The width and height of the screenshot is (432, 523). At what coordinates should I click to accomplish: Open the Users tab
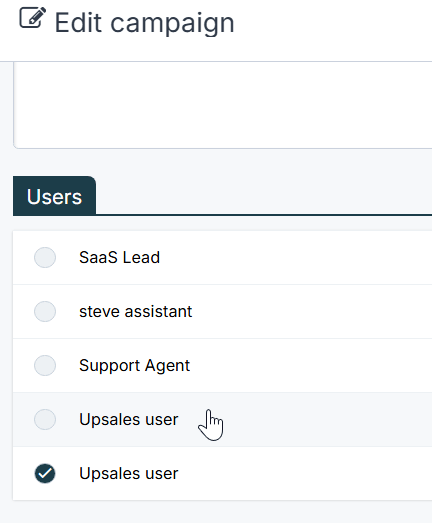(x=54, y=196)
